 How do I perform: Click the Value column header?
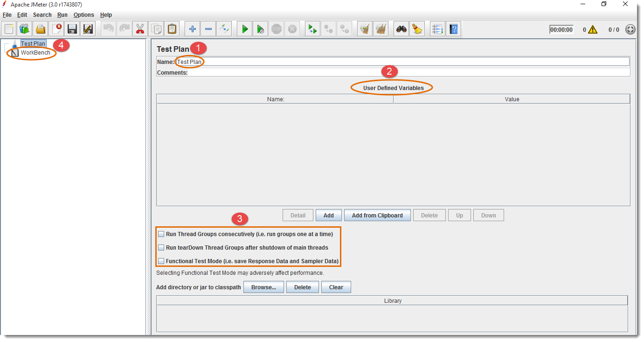(512, 99)
